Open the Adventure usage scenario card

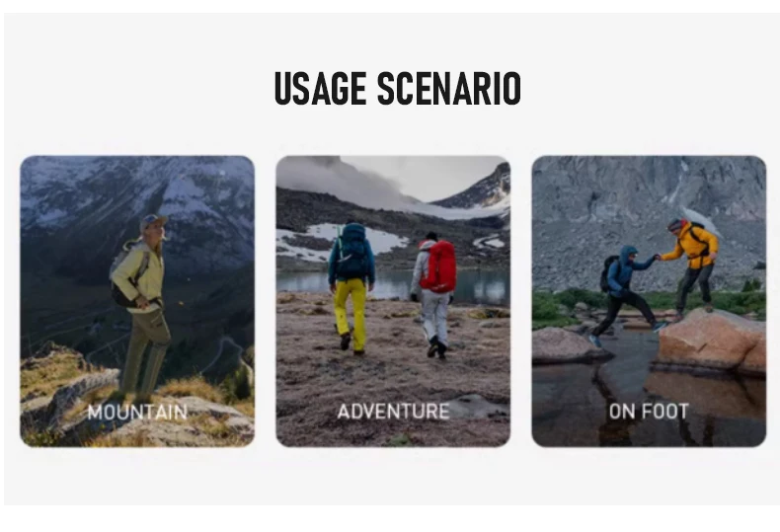coord(393,301)
